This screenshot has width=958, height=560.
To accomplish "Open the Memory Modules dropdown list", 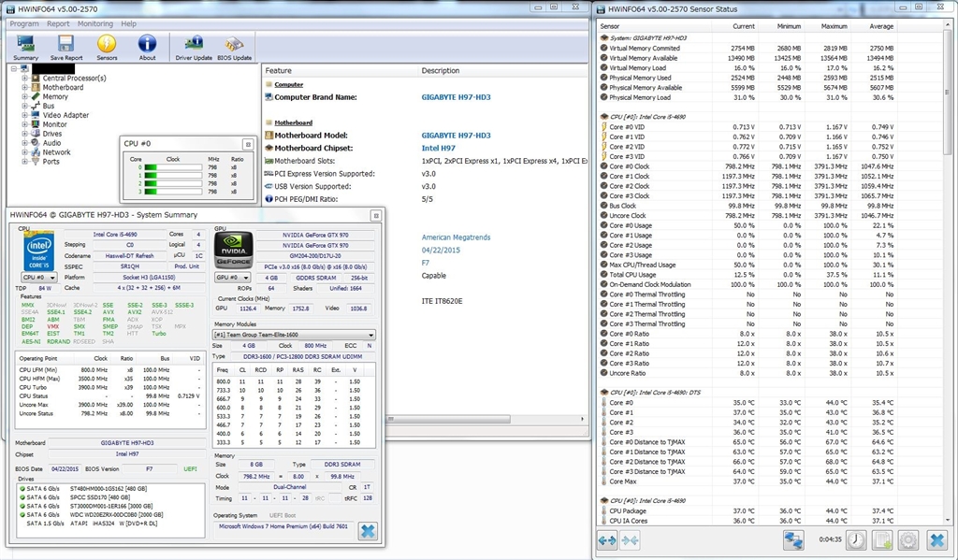I will (294, 335).
